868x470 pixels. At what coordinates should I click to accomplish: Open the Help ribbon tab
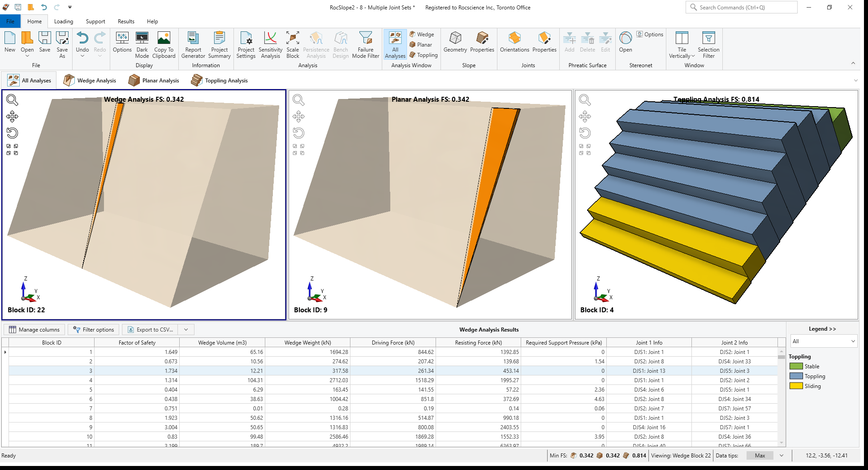coord(152,22)
